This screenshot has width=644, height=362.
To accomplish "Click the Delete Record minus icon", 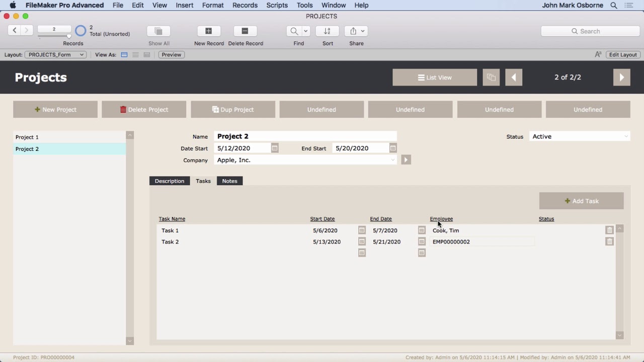I will 245,31.
